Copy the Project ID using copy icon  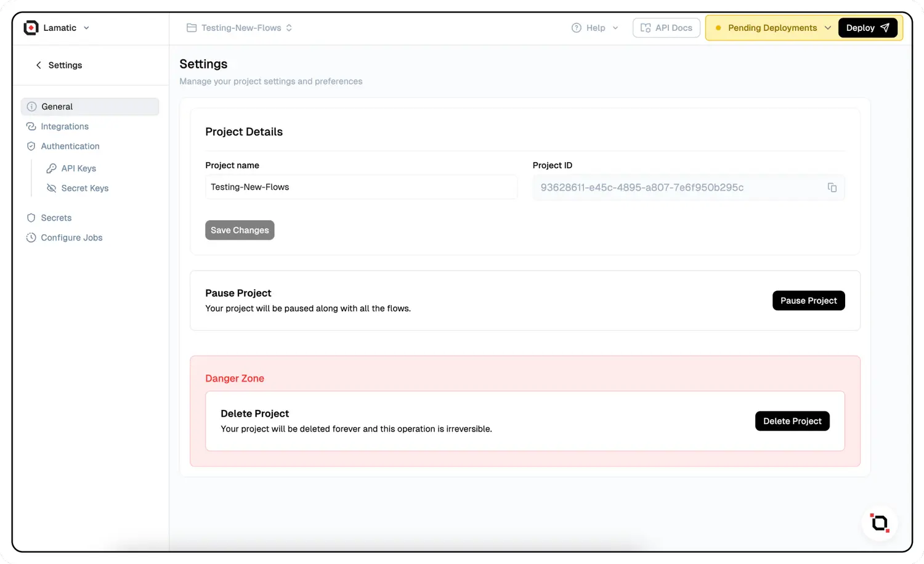pyautogui.click(x=832, y=187)
